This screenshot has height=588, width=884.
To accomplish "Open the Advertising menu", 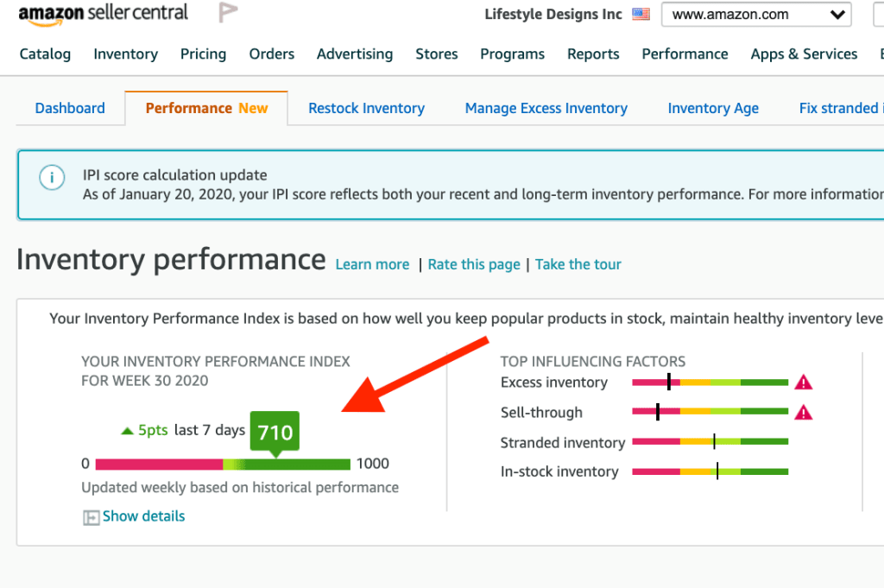I will pos(355,54).
